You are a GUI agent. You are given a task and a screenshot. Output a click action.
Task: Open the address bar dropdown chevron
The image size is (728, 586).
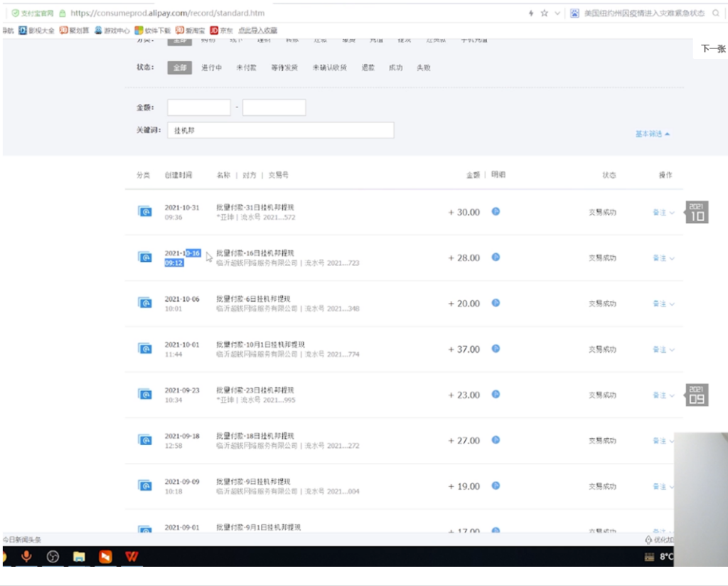(557, 13)
